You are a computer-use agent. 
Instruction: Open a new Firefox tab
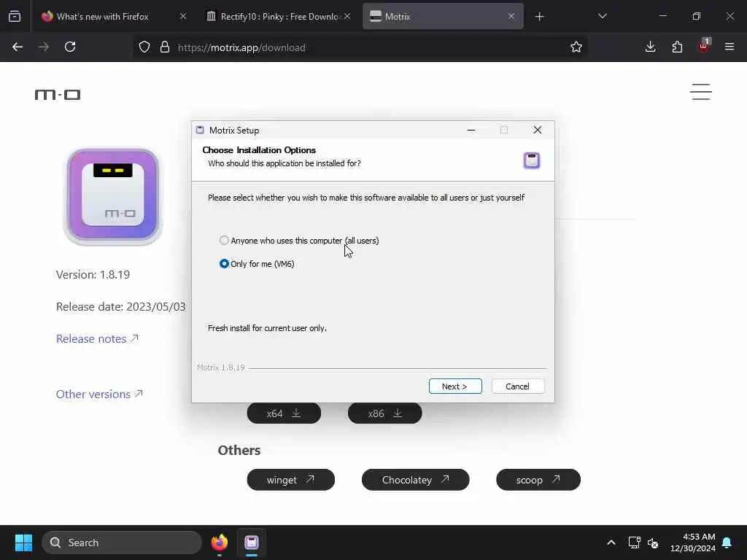coord(539,17)
